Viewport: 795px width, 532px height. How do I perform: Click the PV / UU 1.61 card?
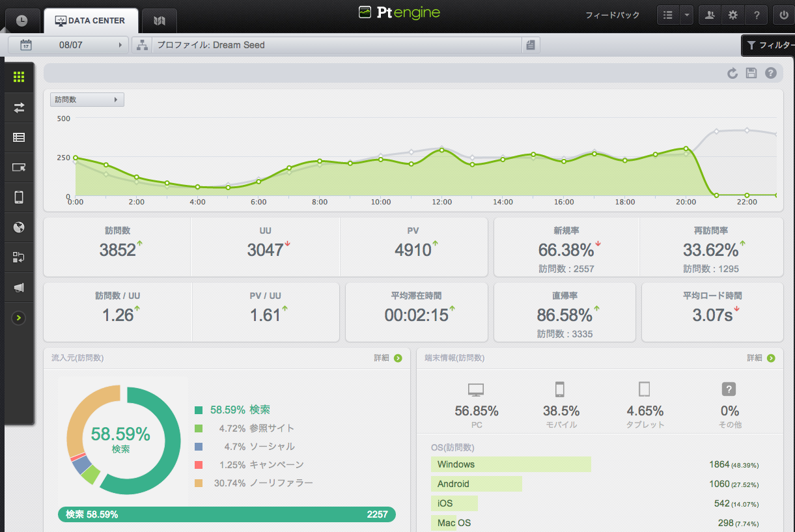pos(266,312)
